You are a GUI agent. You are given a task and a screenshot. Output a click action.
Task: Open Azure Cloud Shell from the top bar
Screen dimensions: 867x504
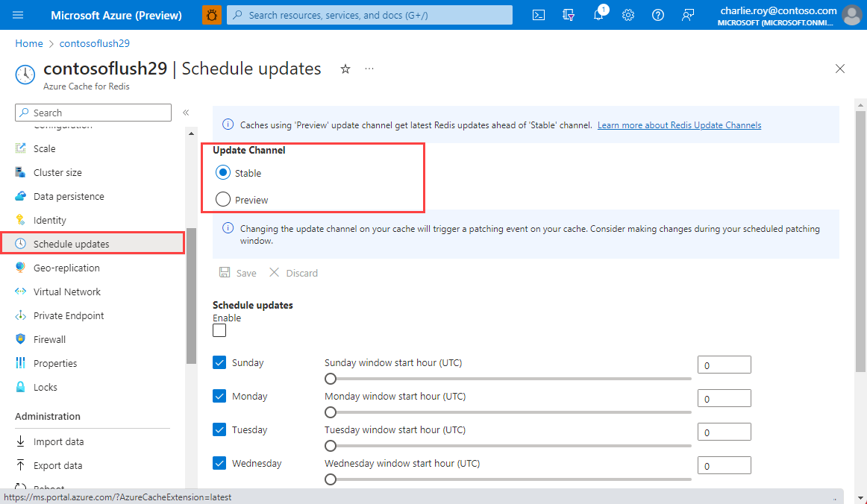point(538,15)
